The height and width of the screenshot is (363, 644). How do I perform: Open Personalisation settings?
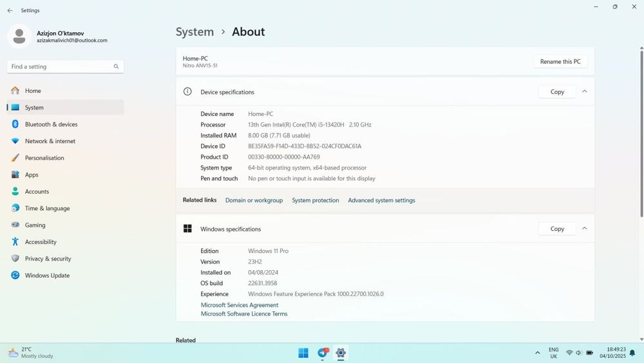click(x=65, y=158)
